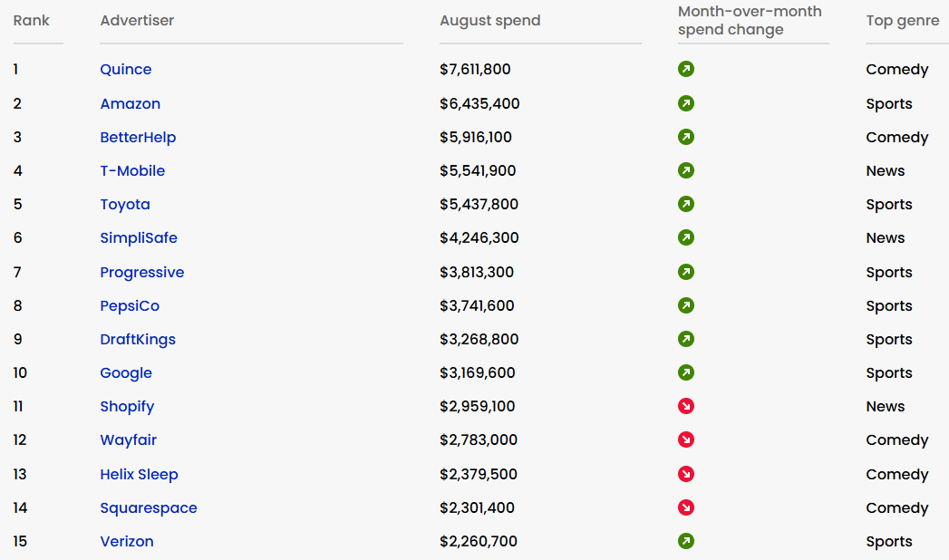
Task: Open the T-Mobile advertiser link
Action: click(132, 170)
